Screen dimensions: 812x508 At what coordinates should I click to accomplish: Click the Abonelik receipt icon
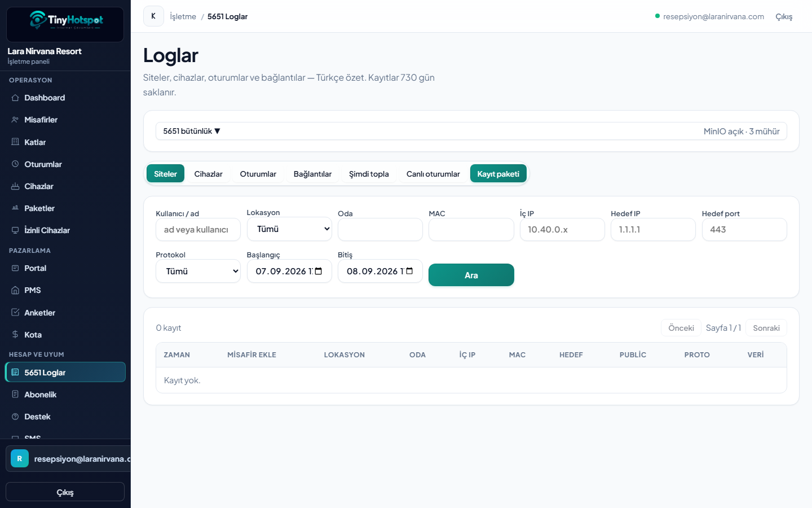pyautogui.click(x=15, y=395)
